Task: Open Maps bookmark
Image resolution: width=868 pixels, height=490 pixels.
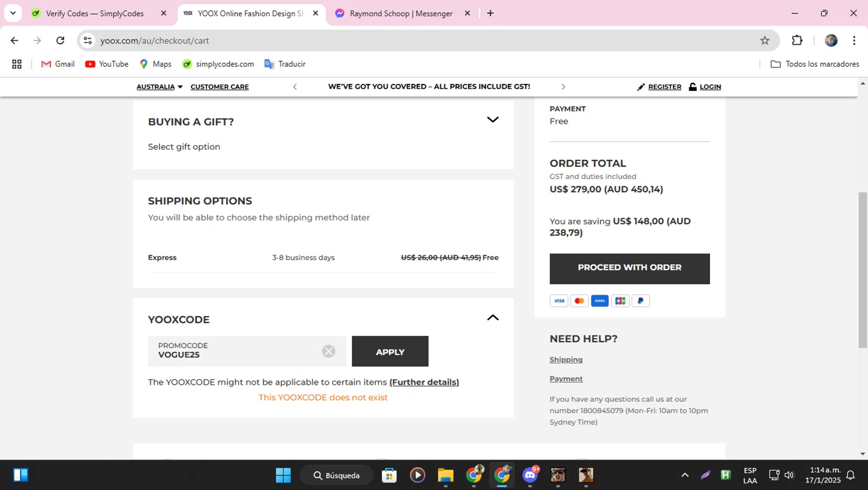Action: click(156, 64)
